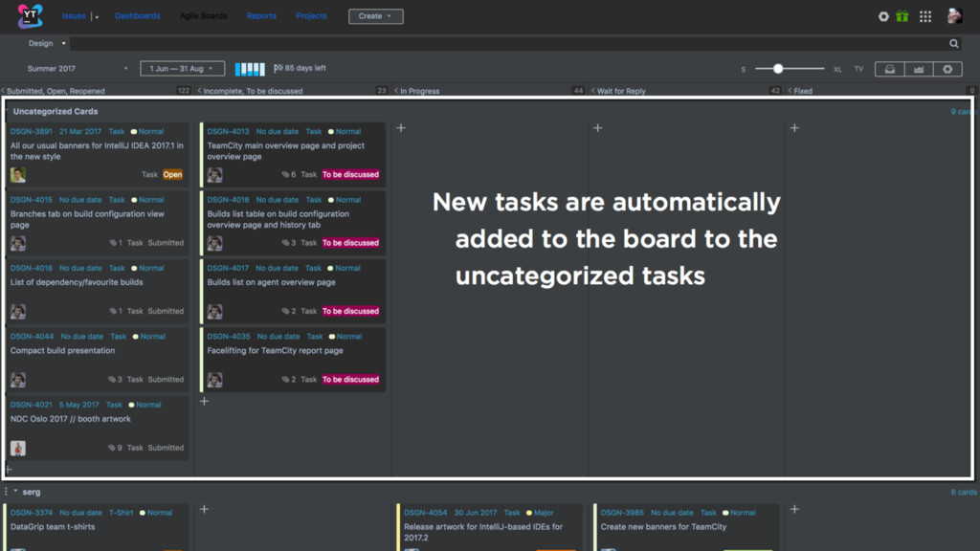
Task: Click 'Submitted' state on DSGN-4018 card
Action: pos(166,311)
